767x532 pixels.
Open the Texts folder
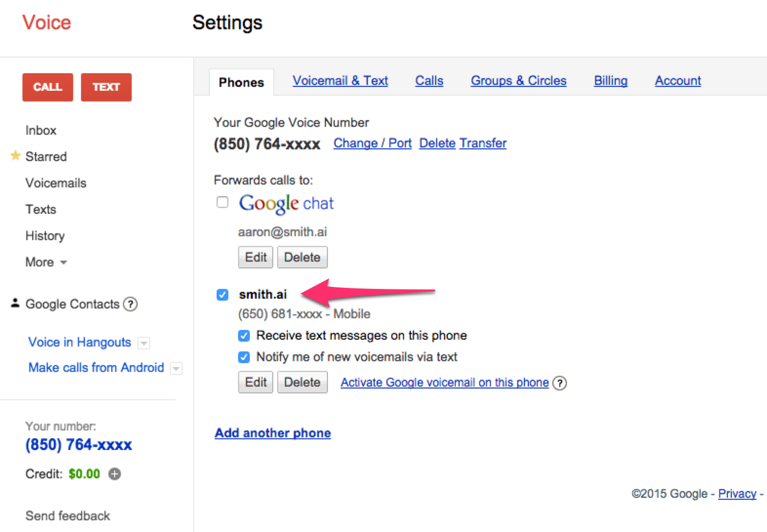pyautogui.click(x=41, y=209)
